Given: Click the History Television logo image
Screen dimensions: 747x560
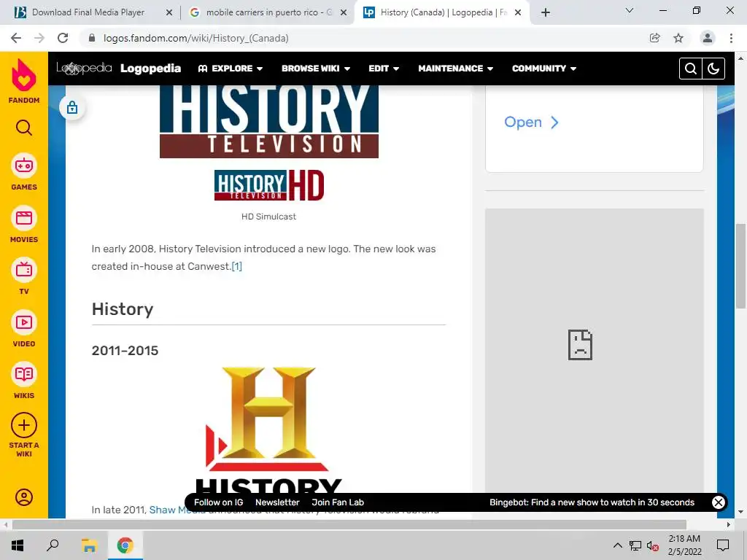Looking at the screenshot, I should pos(269,122).
